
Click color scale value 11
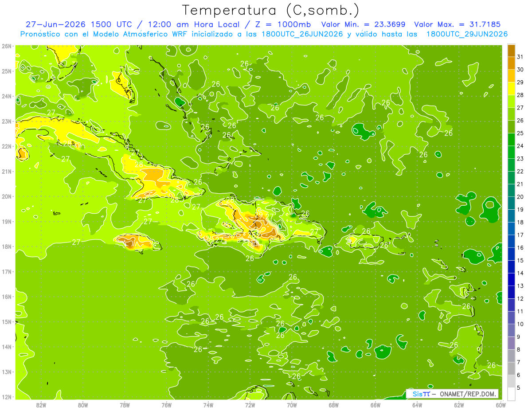(520, 311)
